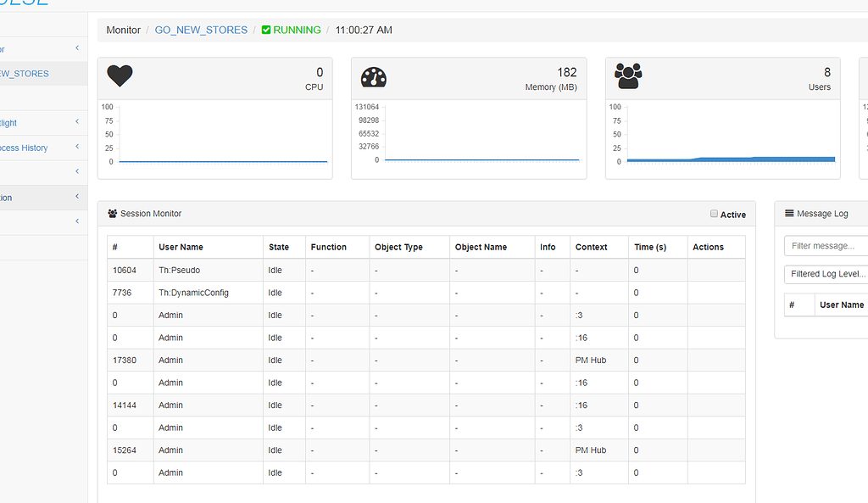Image resolution: width=868 pixels, height=503 pixels.
Task: Click the speedometer icon on the Memory panel
Action: point(374,75)
